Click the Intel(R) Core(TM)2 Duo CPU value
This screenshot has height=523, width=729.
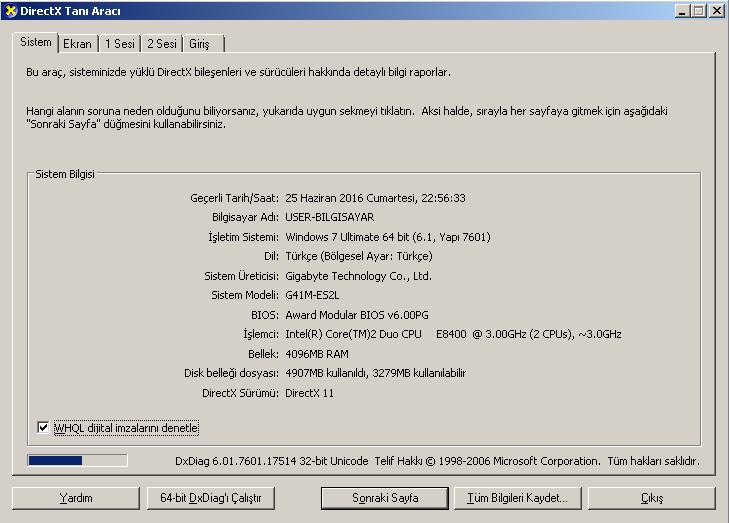pos(453,334)
